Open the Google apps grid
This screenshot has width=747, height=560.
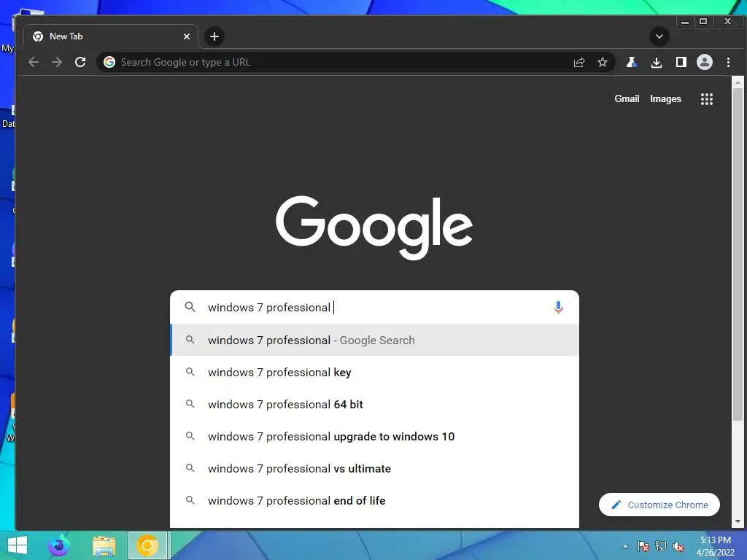(x=706, y=99)
